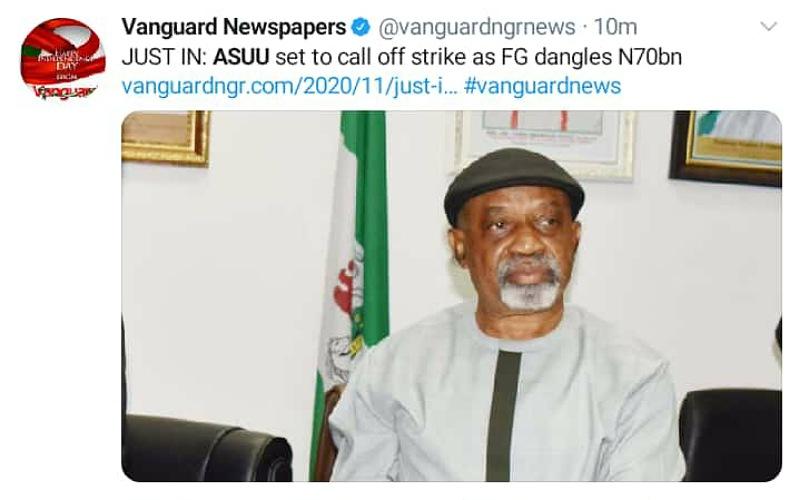The height and width of the screenshot is (500, 800).
Task: Open the #vanguardnews hashtag
Action: click(x=543, y=86)
